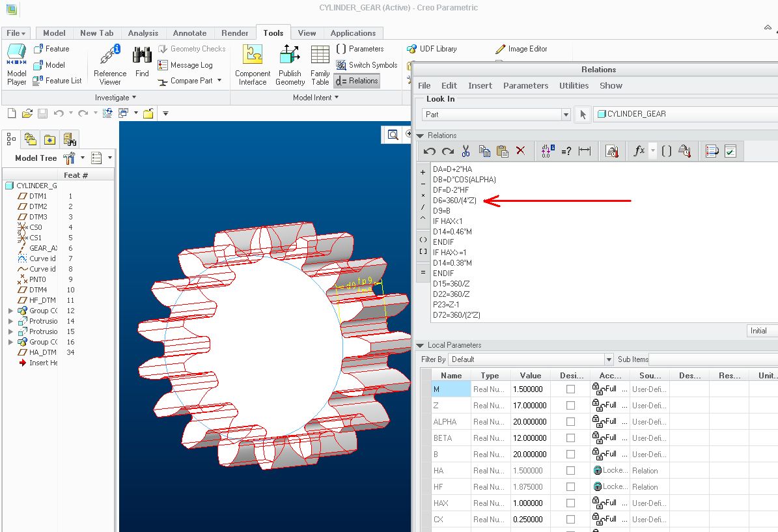
Task: Expand the Investigate group dropdown
Action: [x=115, y=98]
